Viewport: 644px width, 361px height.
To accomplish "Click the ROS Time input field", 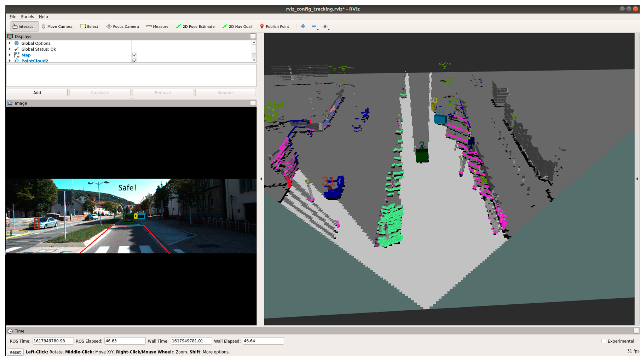I will tap(53, 341).
